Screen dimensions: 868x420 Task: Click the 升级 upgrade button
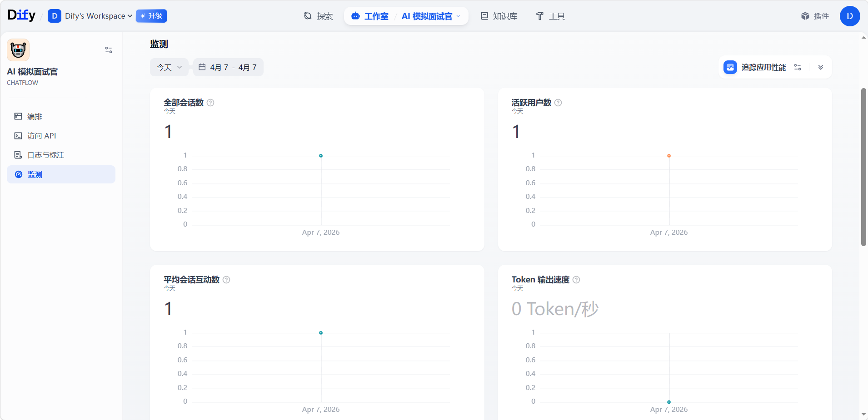(x=151, y=16)
